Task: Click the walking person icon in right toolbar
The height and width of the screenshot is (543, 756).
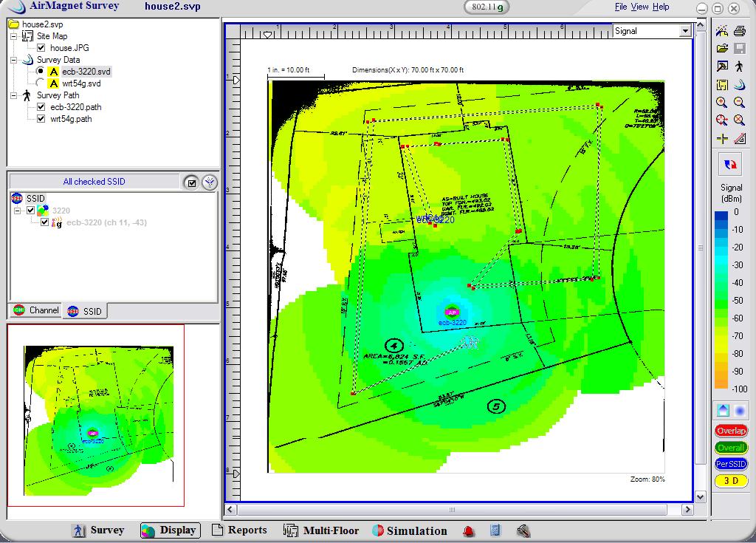Action: 740,66
